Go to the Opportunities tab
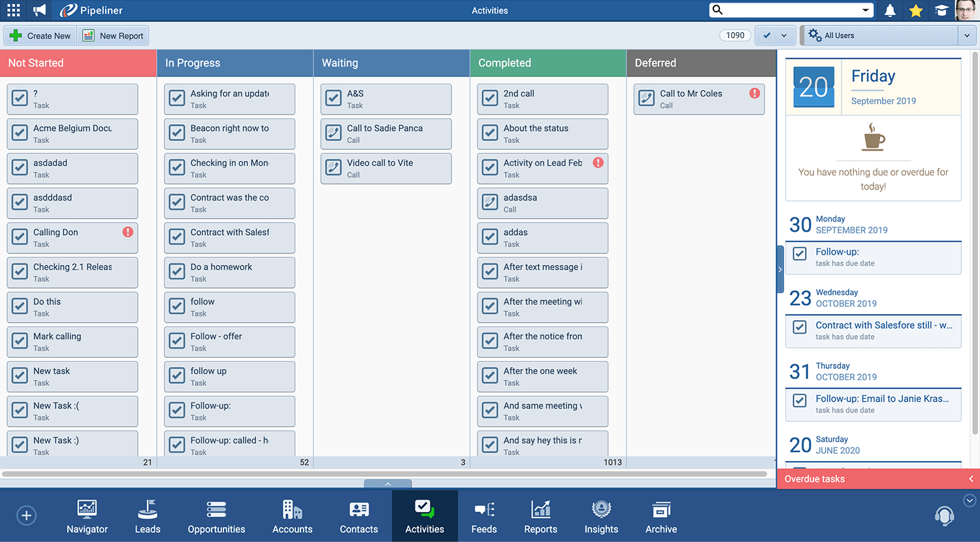 216,517
